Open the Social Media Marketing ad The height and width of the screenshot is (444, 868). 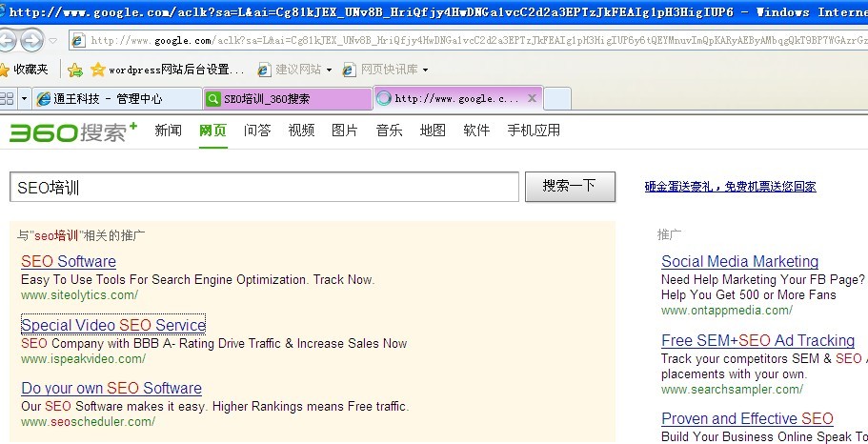739,261
